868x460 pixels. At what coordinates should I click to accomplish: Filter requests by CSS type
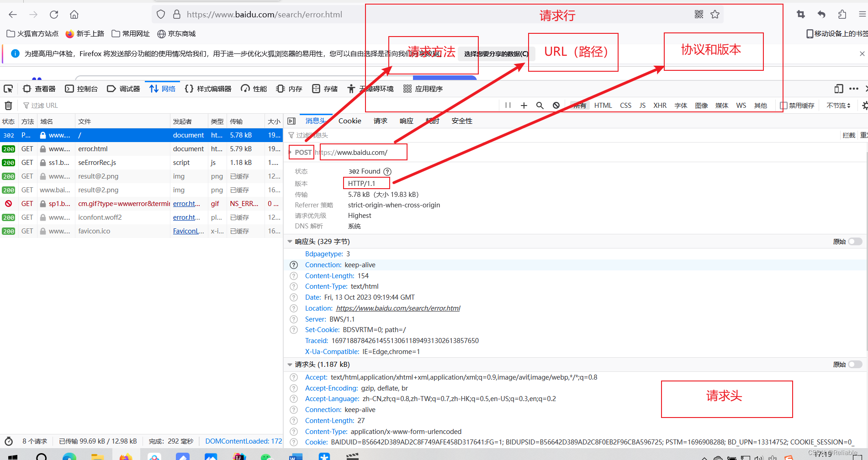coord(625,106)
